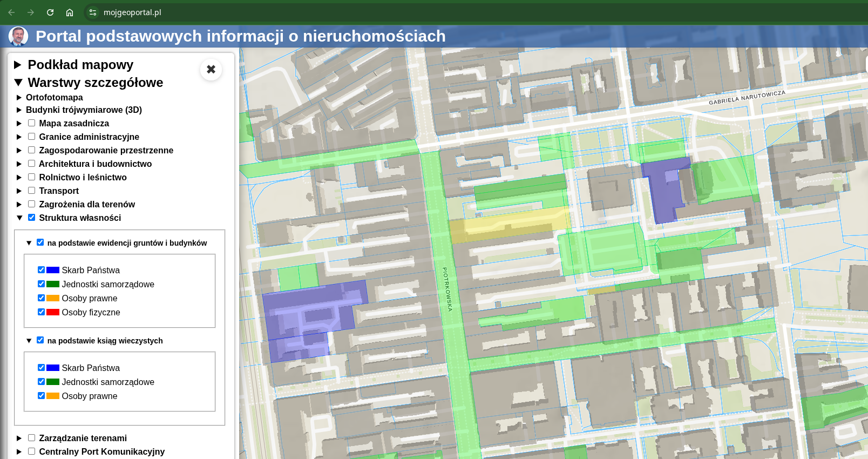Screen dimensions: 868x459
Task: Open site information icon in address bar
Action: click(x=93, y=12)
